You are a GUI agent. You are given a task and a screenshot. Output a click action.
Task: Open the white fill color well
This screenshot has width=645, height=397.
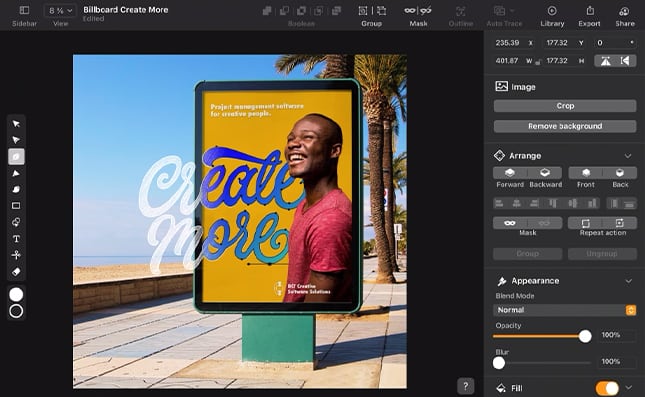coord(16,294)
